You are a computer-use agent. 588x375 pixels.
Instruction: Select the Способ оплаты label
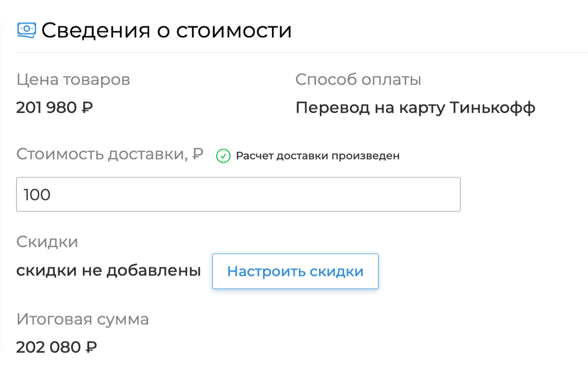pos(358,80)
